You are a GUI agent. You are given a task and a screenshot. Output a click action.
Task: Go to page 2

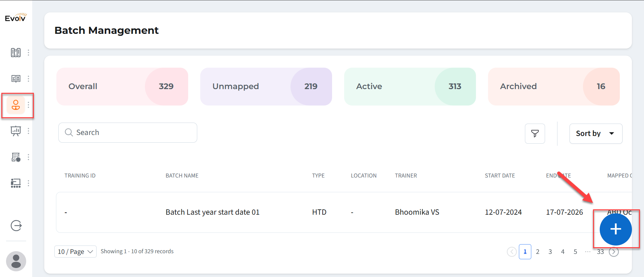[538, 252]
